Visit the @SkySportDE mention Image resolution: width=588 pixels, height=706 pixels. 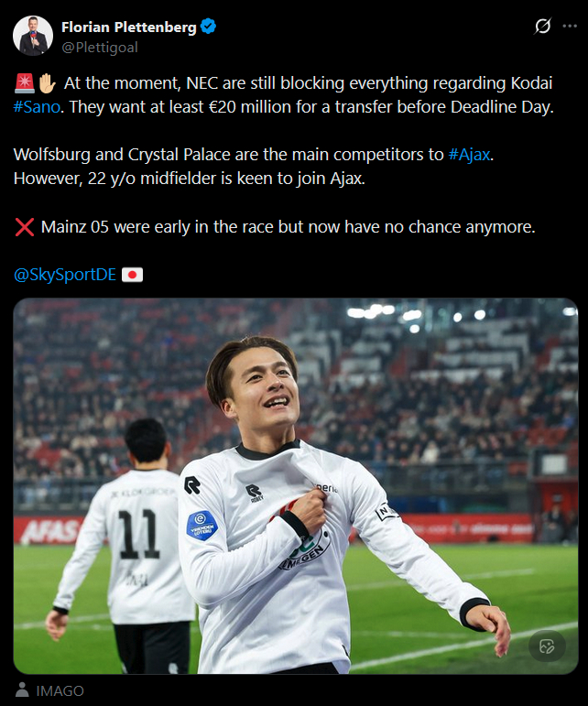coord(65,275)
